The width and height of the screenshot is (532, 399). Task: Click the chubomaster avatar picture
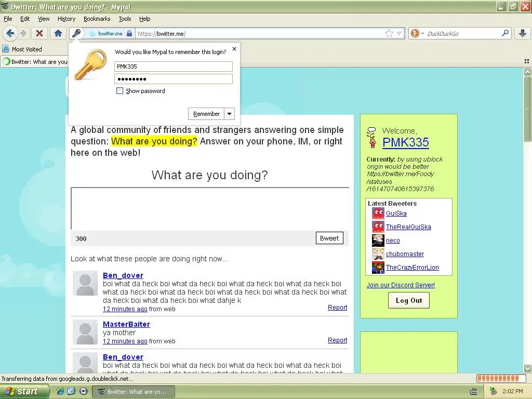[378, 254]
